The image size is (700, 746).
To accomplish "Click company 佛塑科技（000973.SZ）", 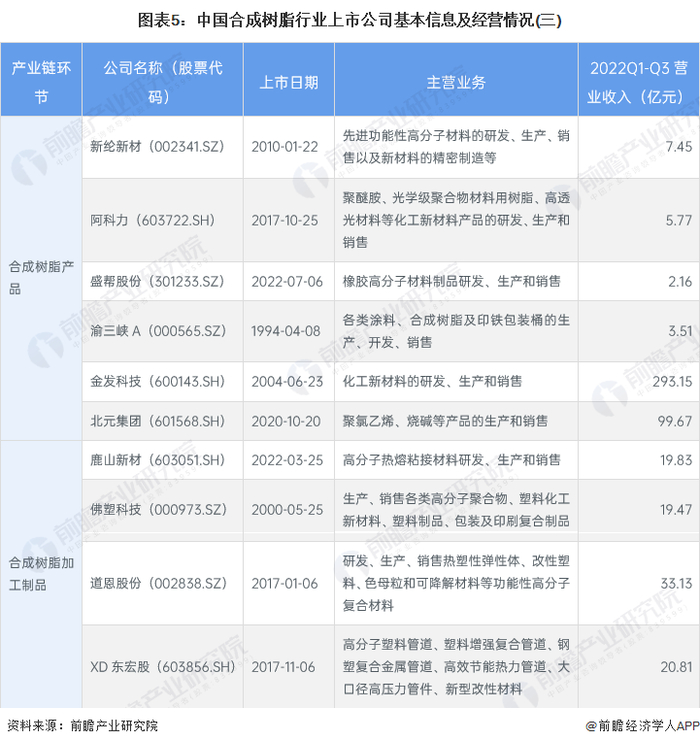I will point(158,510).
